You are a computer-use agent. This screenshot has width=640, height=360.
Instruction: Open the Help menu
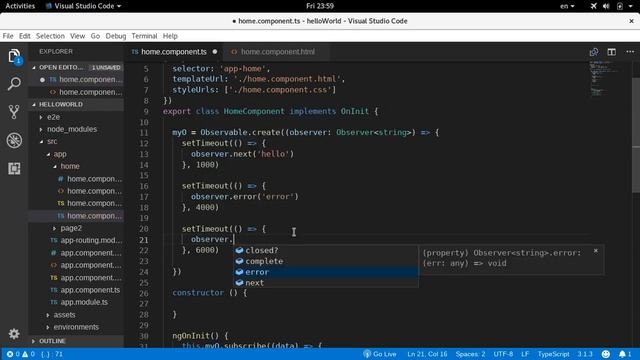pyautogui.click(x=170, y=36)
